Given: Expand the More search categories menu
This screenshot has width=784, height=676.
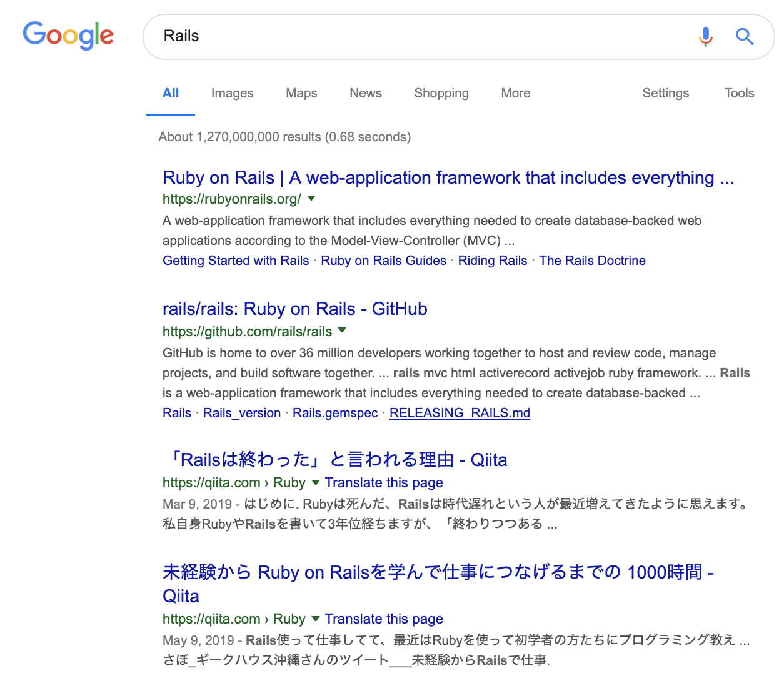Looking at the screenshot, I should tap(516, 93).
